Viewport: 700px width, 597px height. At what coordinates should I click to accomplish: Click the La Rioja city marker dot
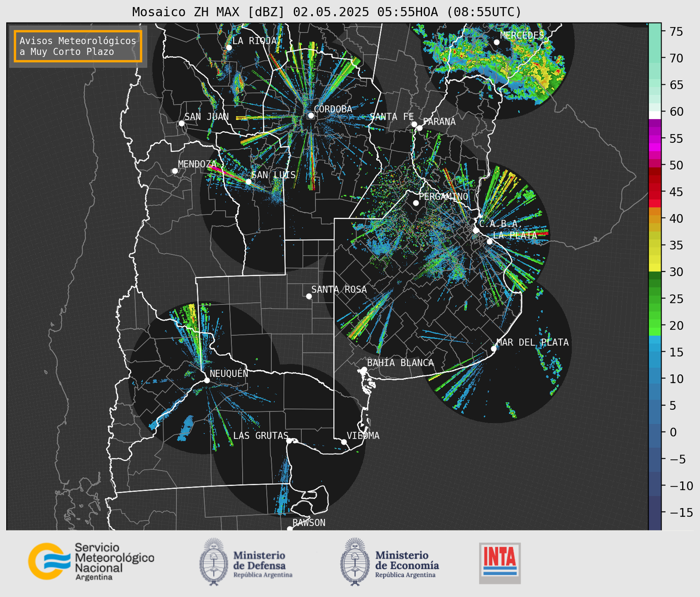point(229,47)
